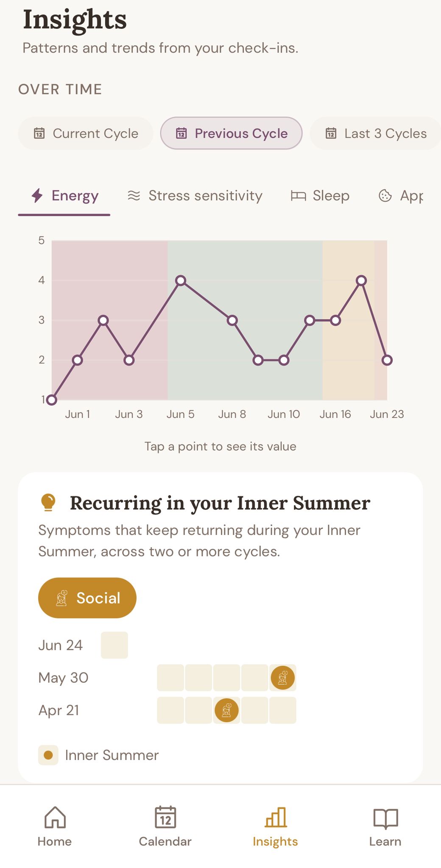Tap the lowest energy point at value 1

(52, 400)
